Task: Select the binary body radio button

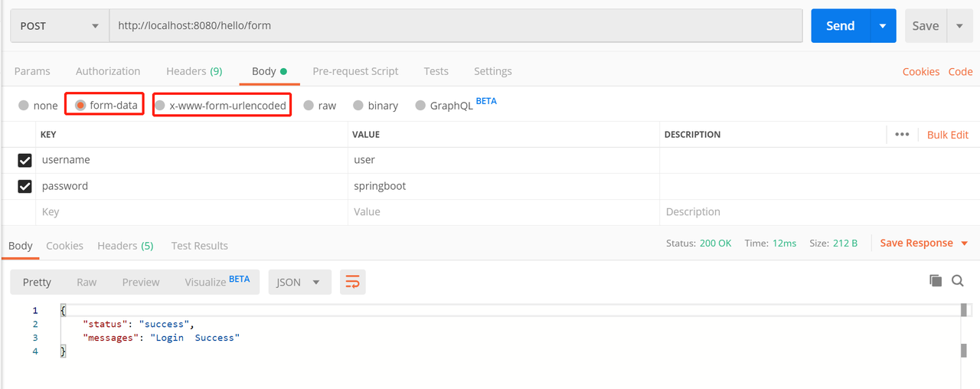Action: [x=358, y=105]
